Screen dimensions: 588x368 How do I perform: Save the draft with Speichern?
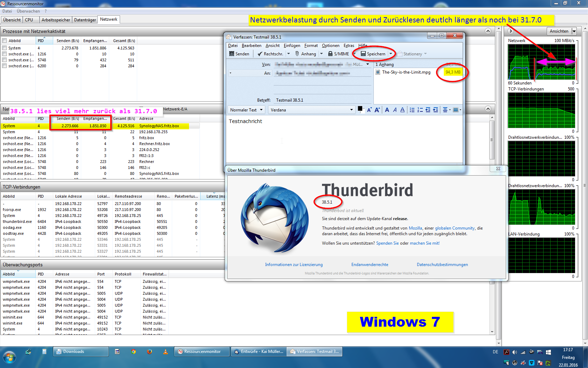tap(373, 54)
